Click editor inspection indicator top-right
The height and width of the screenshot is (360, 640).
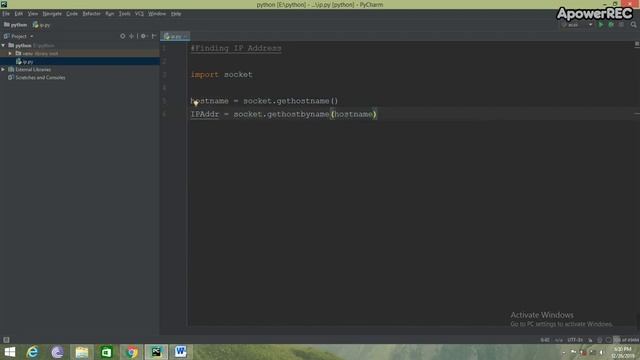tap(637, 44)
